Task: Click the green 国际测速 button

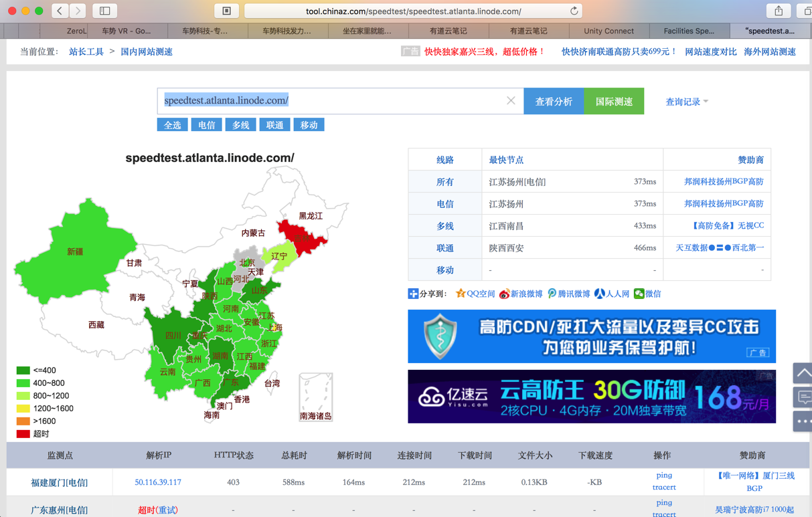Action: coord(614,101)
